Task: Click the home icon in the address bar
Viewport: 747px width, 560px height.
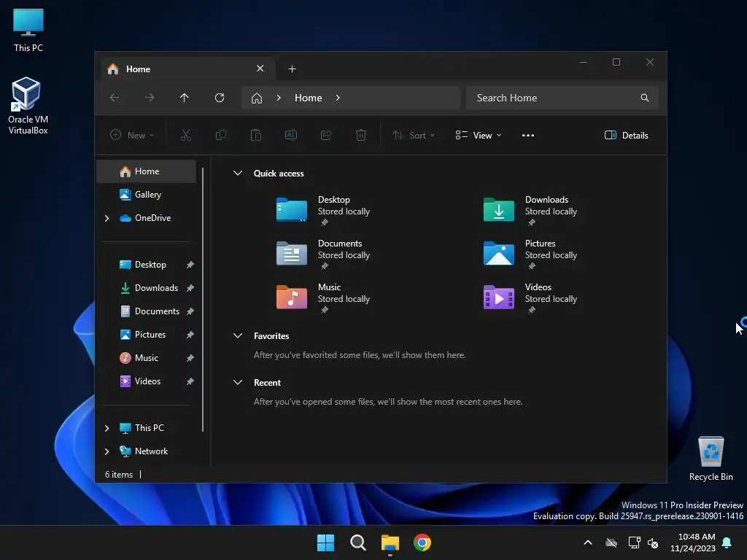Action: click(x=257, y=98)
